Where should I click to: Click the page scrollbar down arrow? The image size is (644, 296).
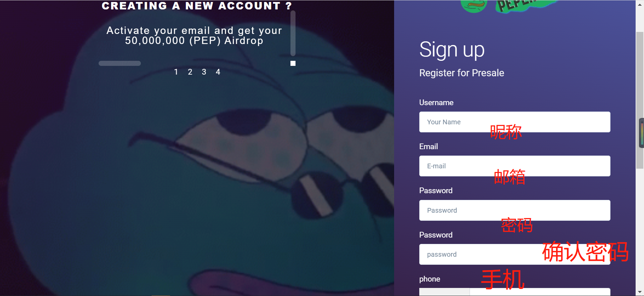[x=640, y=292]
